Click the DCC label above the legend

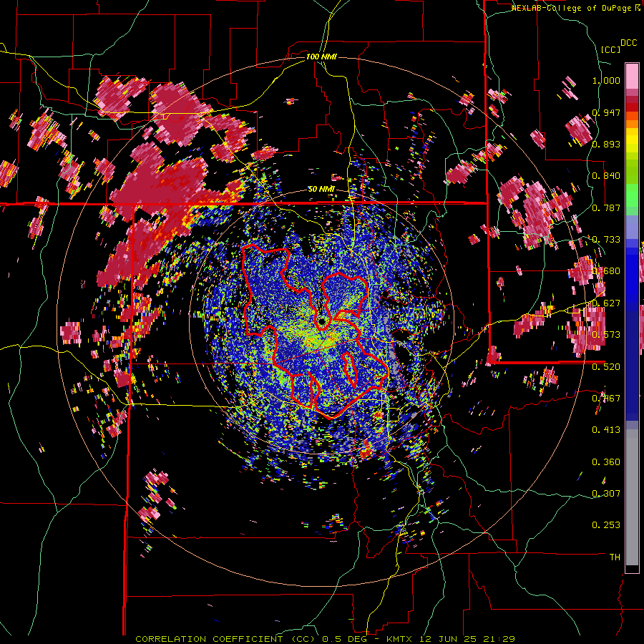(x=628, y=43)
